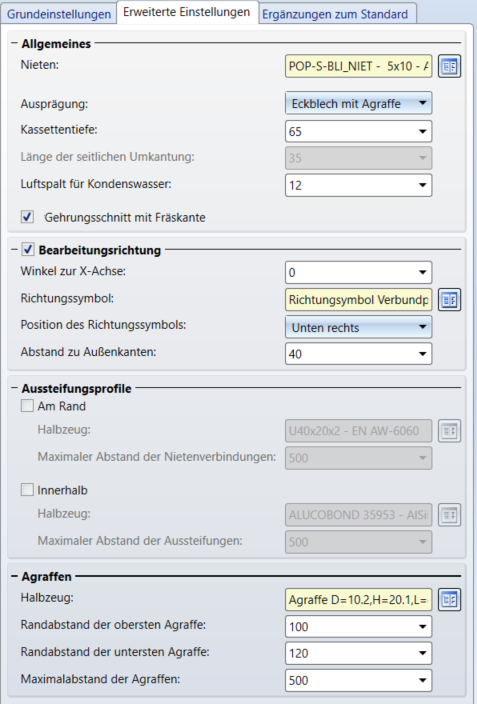Enable the Am Rand checkbox
477x704 pixels.
(x=27, y=406)
